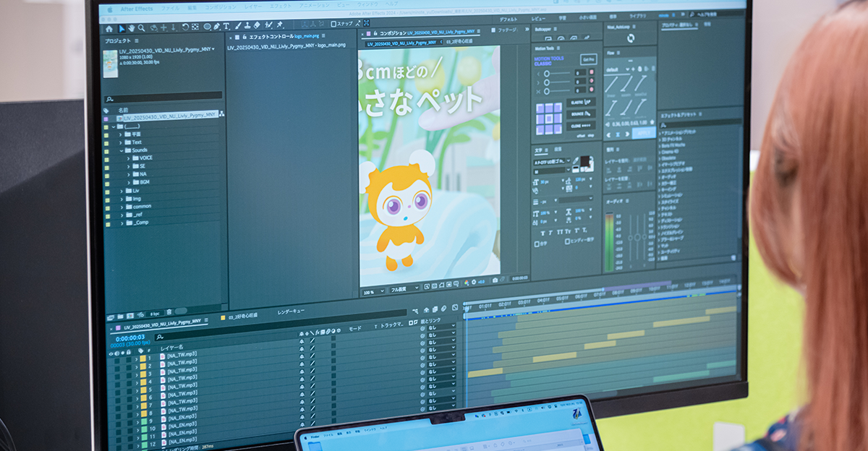Click the APPLY button in Flow panel
Screen dimensions: 868x451
(x=644, y=134)
